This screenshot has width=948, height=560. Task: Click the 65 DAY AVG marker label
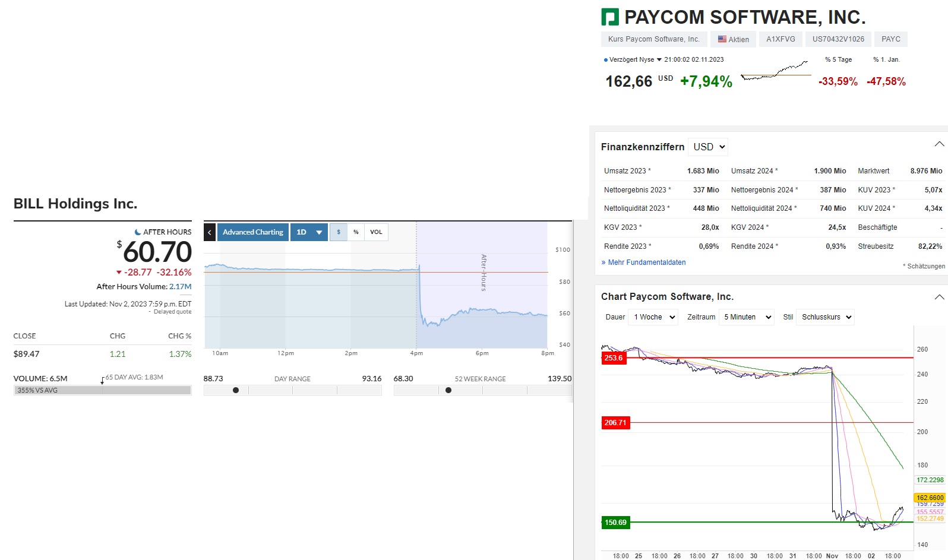pos(134,377)
